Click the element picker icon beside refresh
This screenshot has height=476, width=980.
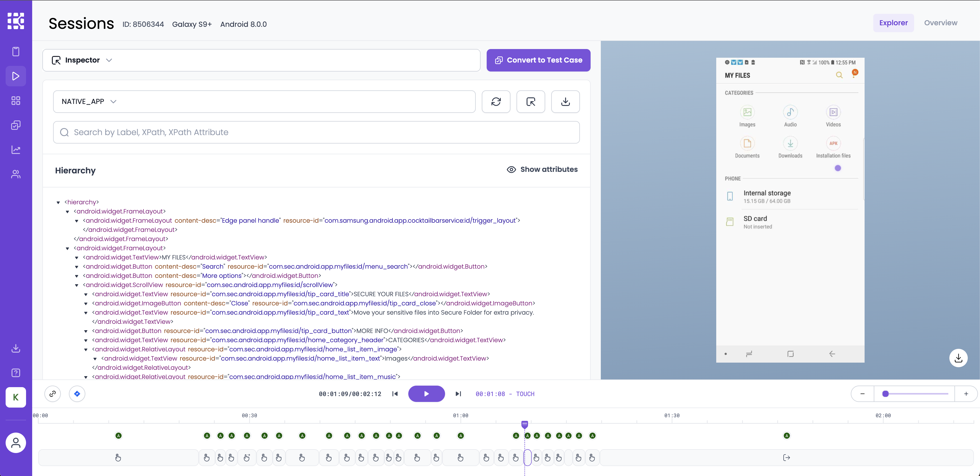[530, 102]
